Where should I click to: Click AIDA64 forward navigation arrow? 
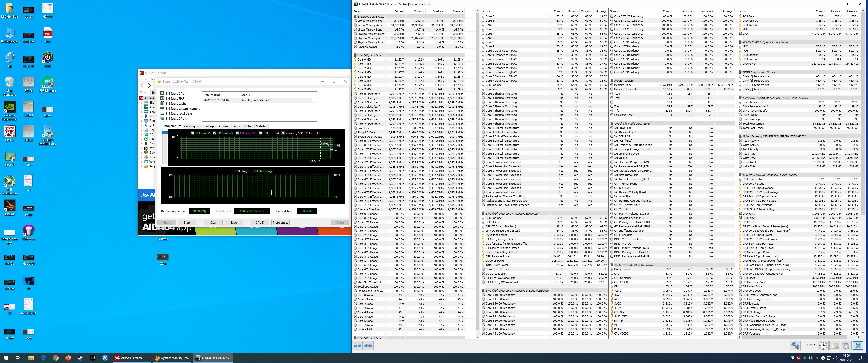[150, 85]
